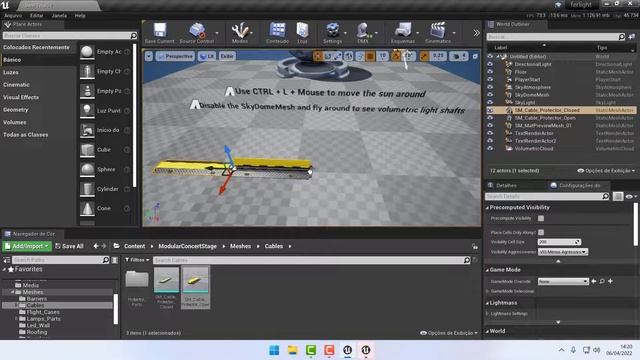640x360 pixels.
Task: Select the Cone primitive in Place Actors
Action: coord(105,208)
